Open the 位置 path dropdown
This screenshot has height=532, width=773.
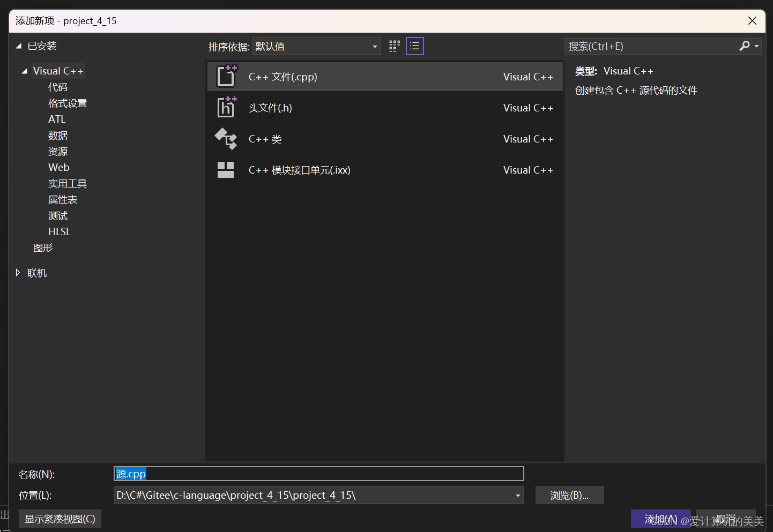pyautogui.click(x=518, y=496)
